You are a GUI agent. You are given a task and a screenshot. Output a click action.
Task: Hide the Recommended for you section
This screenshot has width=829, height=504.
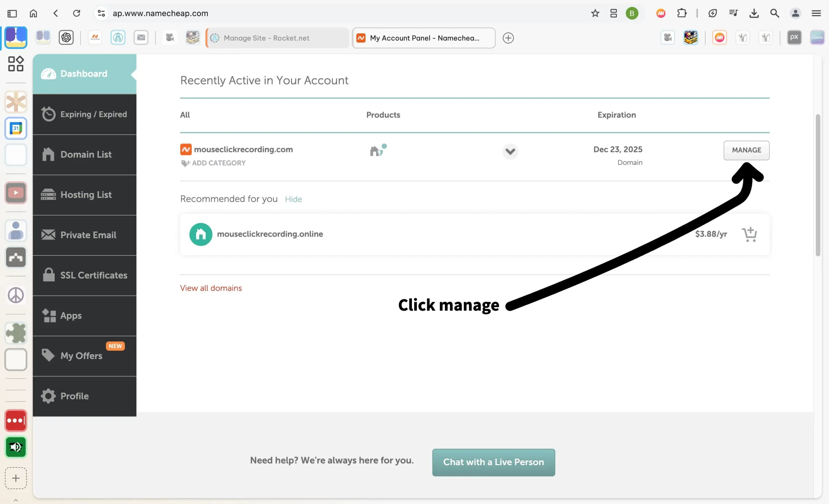pyautogui.click(x=293, y=199)
